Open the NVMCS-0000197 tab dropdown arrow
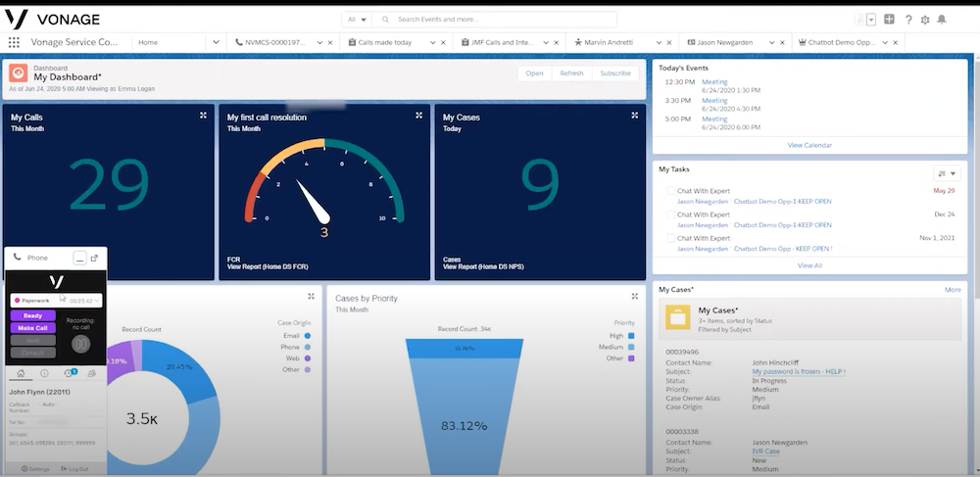This screenshot has height=477, width=980. point(319,42)
